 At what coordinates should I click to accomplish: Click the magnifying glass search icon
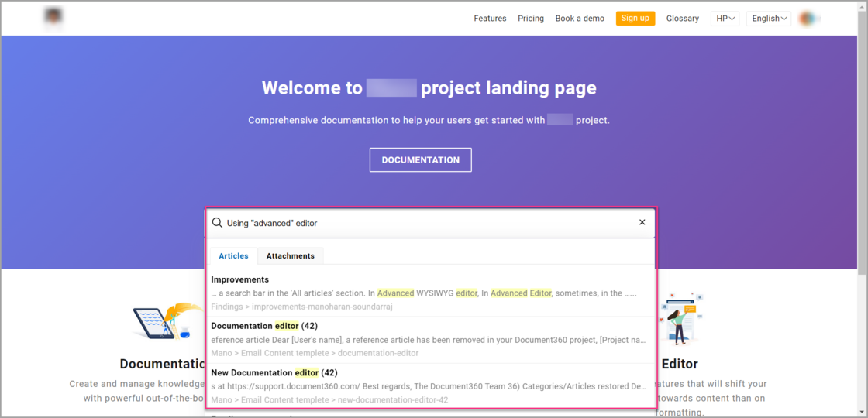(217, 223)
